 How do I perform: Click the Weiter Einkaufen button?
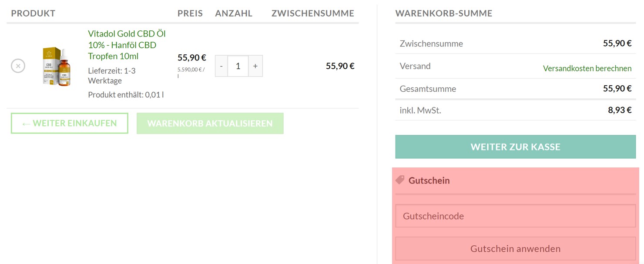click(70, 123)
